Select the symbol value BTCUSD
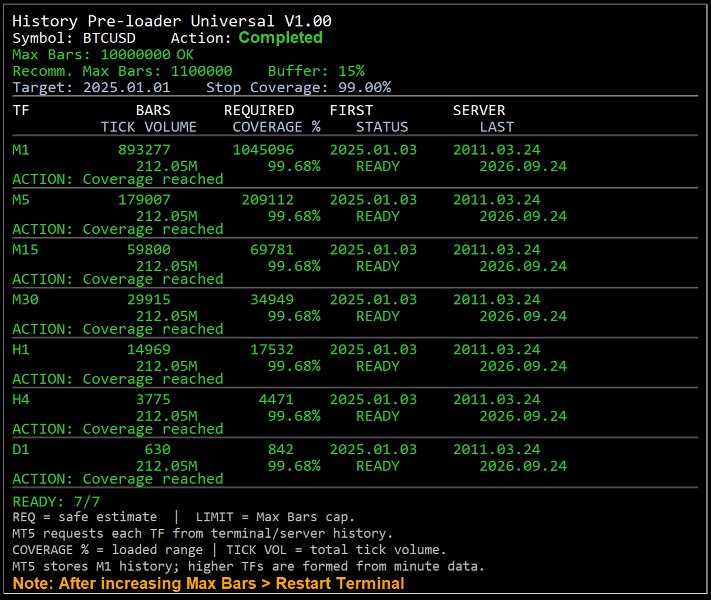711x600 pixels. (109, 38)
